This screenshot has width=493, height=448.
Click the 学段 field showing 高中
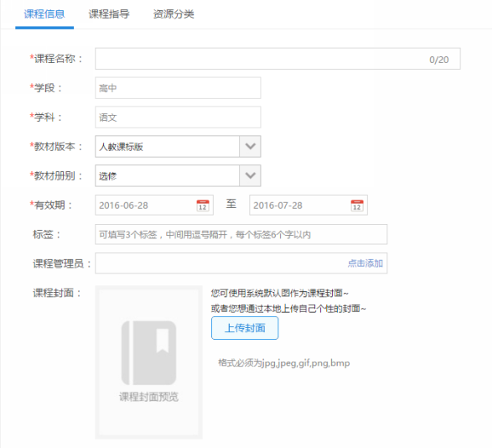(x=178, y=88)
